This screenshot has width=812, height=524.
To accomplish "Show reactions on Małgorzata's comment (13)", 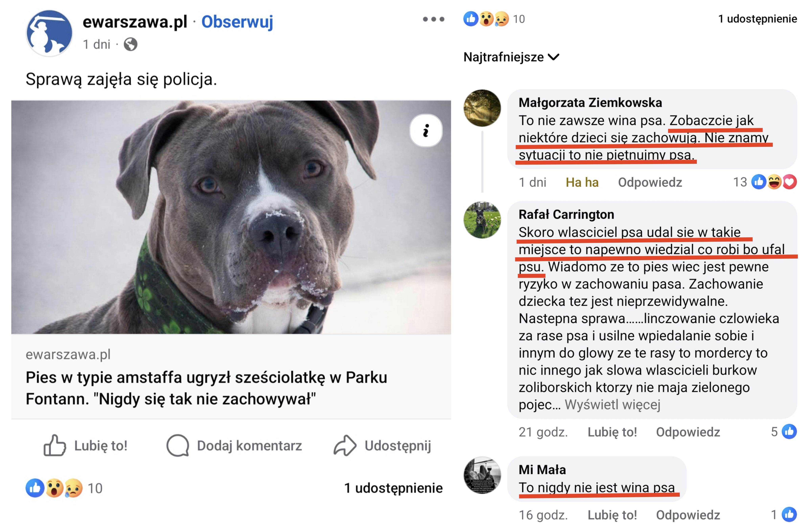I will [x=765, y=182].
